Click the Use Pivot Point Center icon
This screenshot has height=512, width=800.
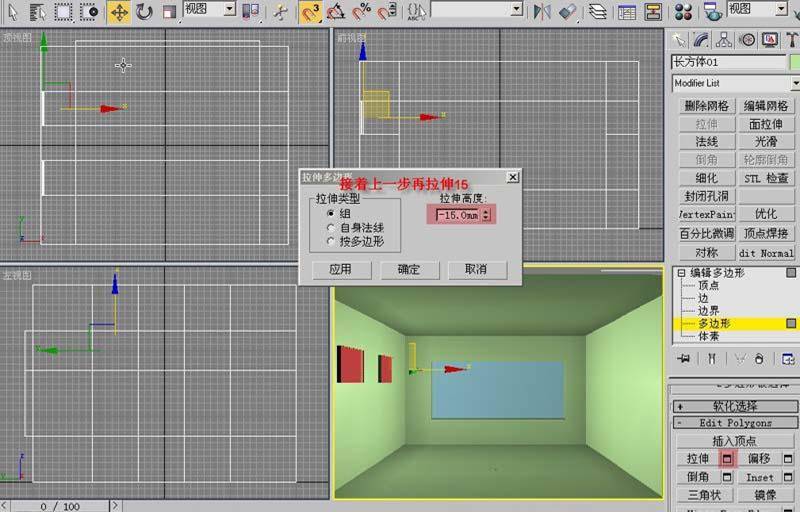point(251,11)
